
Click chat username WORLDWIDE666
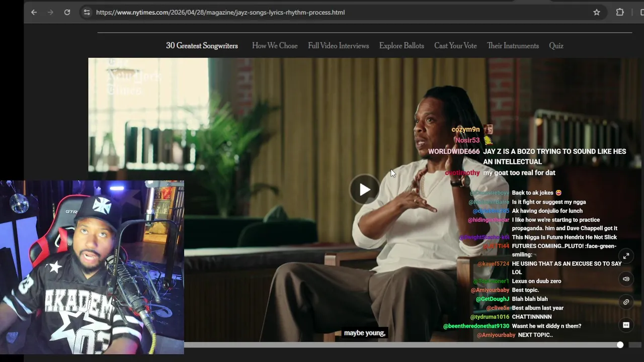click(x=454, y=151)
